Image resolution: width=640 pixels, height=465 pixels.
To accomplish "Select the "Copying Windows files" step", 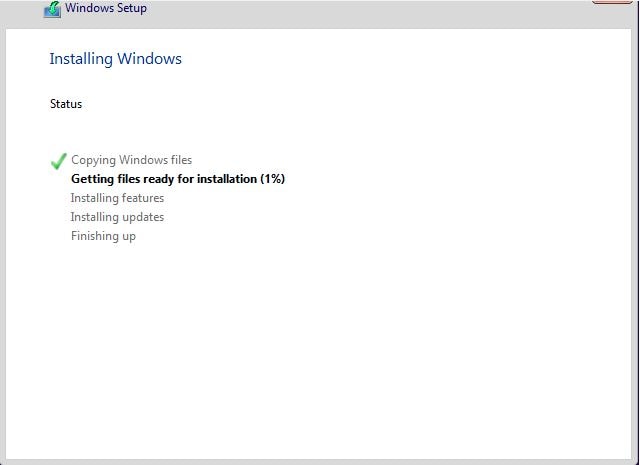I will [x=131, y=160].
